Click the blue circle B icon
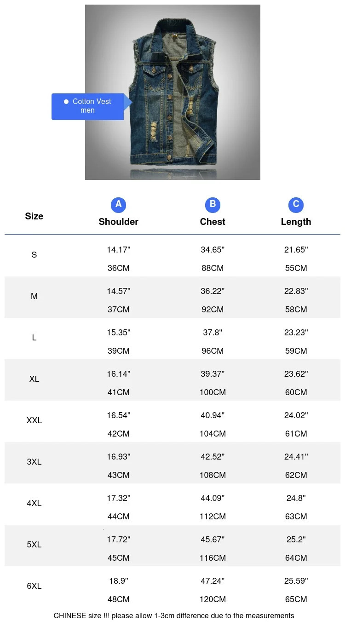345x644 pixels. (x=213, y=205)
